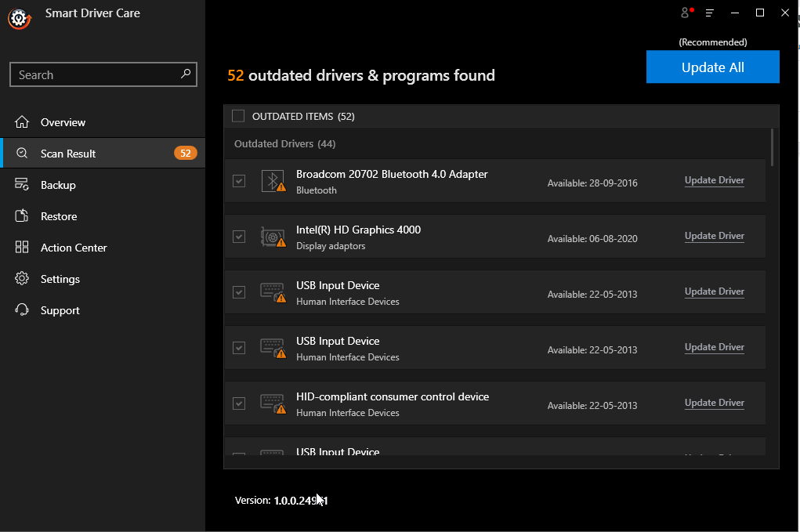
Task: Select Overview in the sidebar
Action: 63,122
